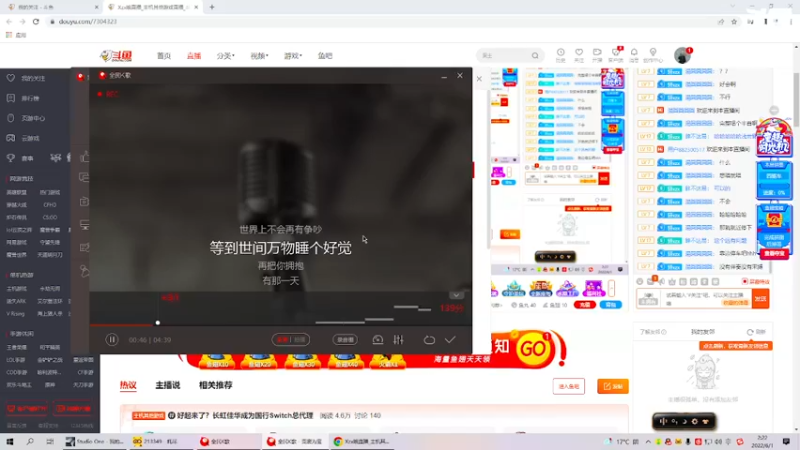Click the 录音棚 pill button
The height and width of the screenshot is (450, 800).
pyautogui.click(x=345, y=340)
